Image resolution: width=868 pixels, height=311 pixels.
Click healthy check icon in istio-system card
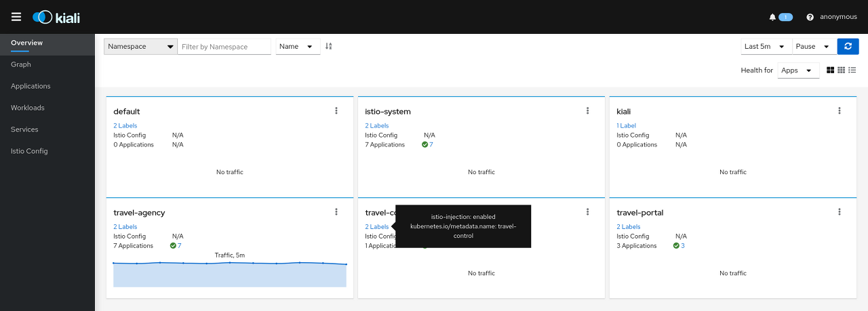coord(425,144)
